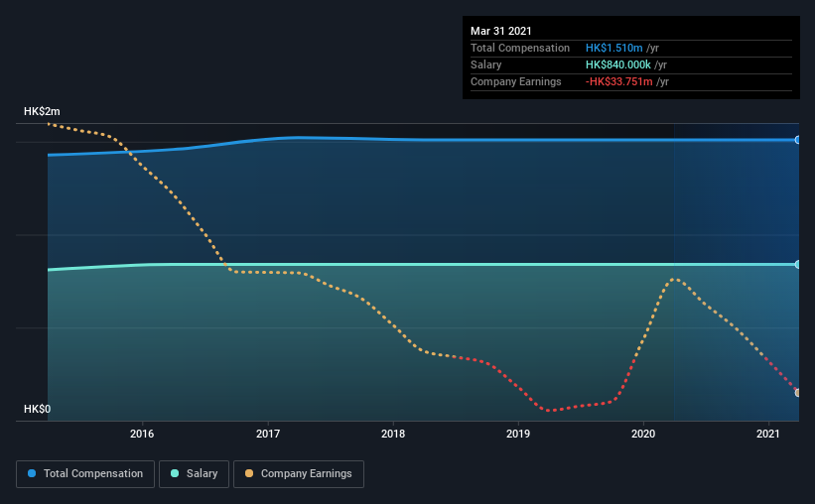Image resolution: width=815 pixels, height=504 pixels.
Task: Click the teal Salary legend dot
Action: tap(175, 473)
